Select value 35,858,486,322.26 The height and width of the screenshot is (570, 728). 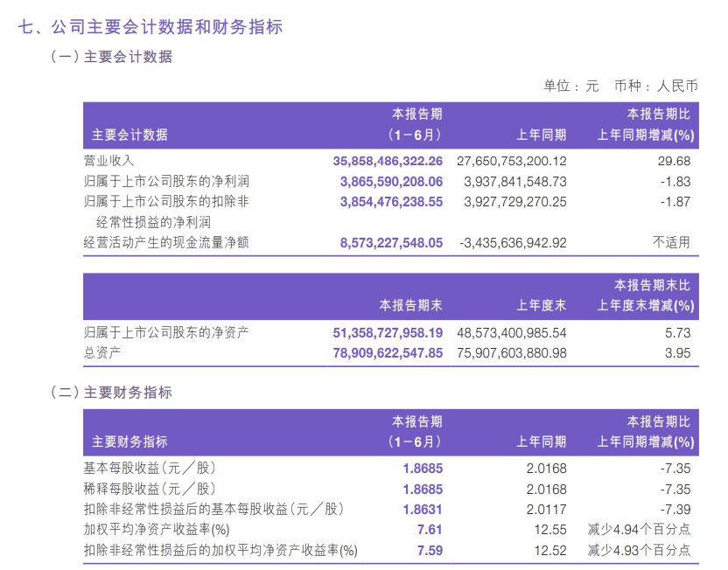(x=388, y=161)
